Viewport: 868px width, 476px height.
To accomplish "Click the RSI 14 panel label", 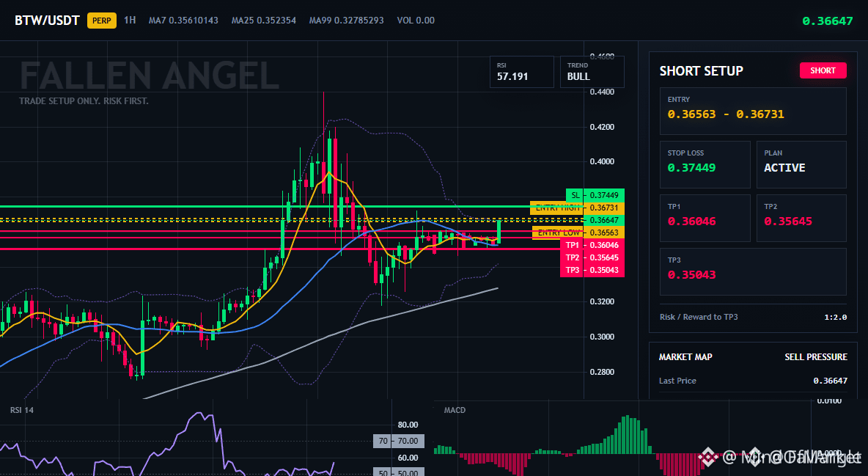I will [21, 410].
